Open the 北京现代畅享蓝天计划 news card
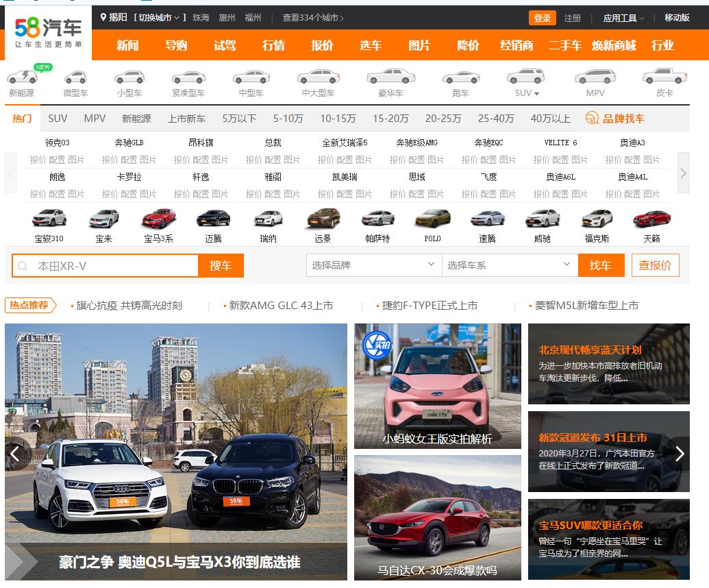709x588 pixels. pyautogui.click(x=608, y=364)
